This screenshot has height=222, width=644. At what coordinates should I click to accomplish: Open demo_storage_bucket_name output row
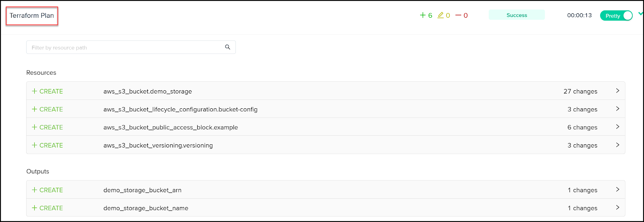click(x=326, y=207)
